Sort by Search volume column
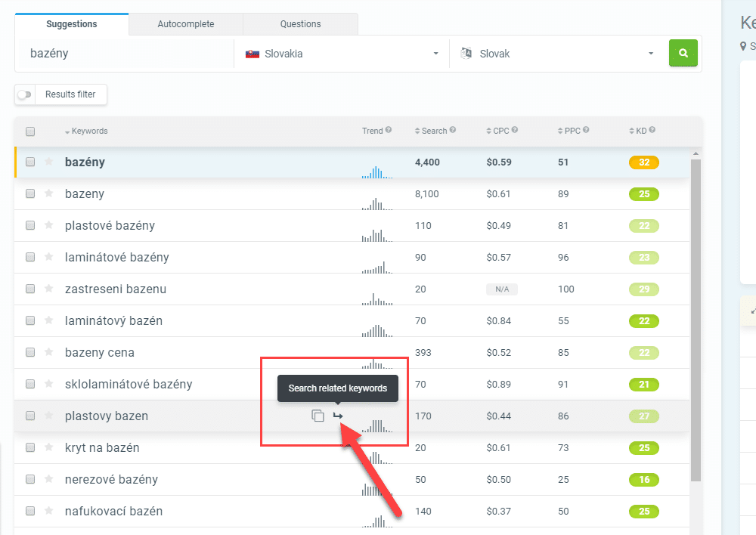756x535 pixels. 431,131
